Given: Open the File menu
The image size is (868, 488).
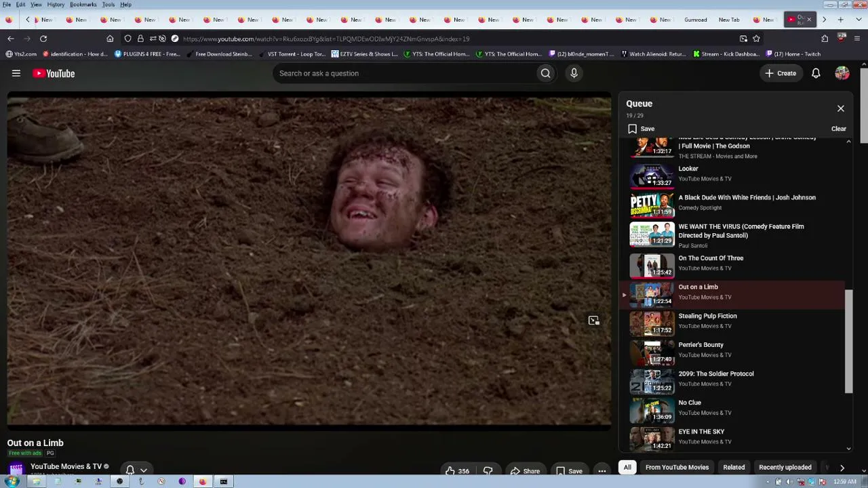Looking at the screenshot, I should pyautogui.click(x=7, y=5).
